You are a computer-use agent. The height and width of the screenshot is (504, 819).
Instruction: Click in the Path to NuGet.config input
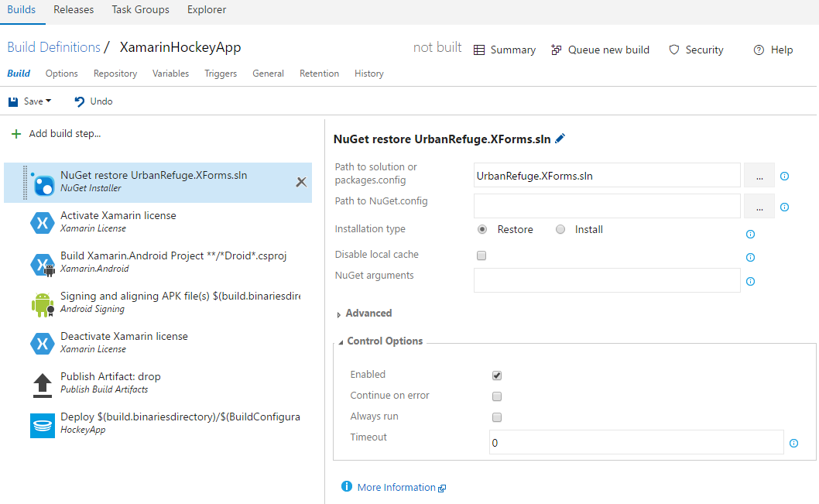click(x=607, y=206)
